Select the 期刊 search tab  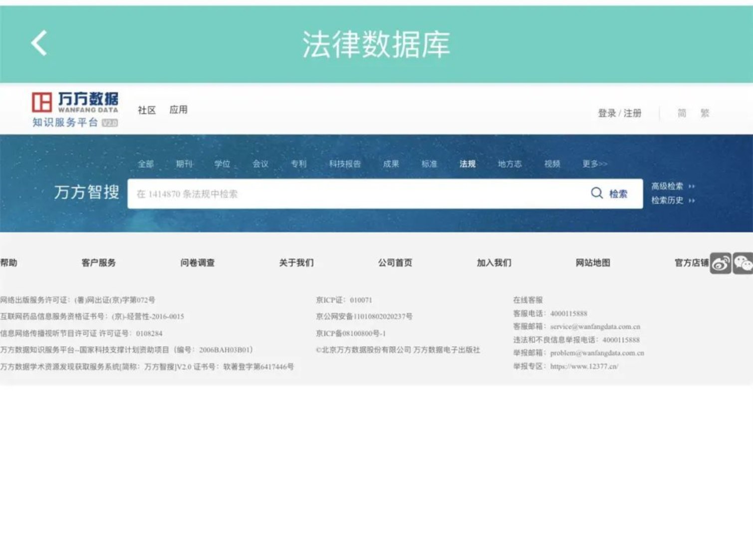pyautogui.click(x=184, y=164)
